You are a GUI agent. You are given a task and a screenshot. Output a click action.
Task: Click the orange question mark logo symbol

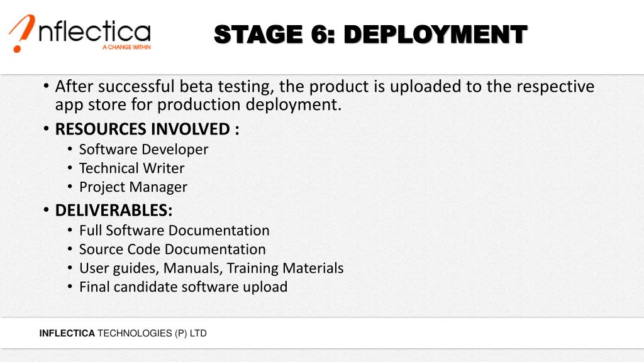[22, 34]
